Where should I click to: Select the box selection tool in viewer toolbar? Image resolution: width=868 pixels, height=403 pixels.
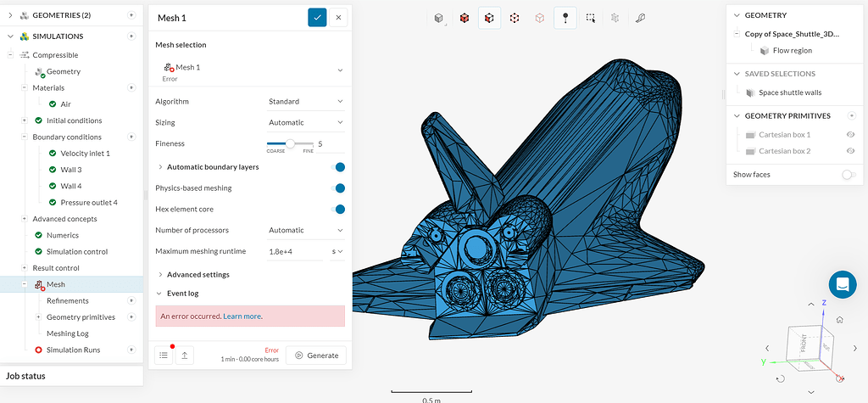[591, 18]
